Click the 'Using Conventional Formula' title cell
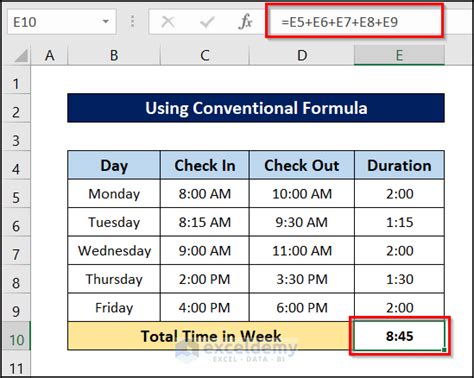This screenshot has height=378, width=474. coord(256,108)
